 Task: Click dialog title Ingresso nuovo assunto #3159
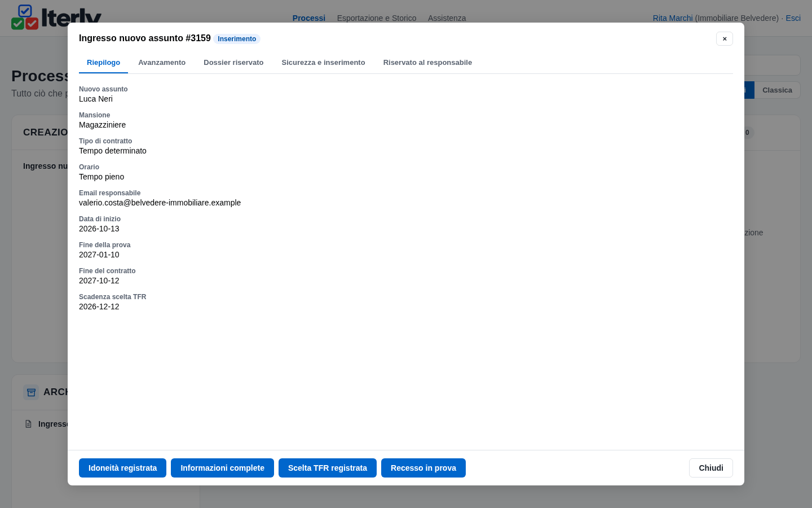(145, 38)
